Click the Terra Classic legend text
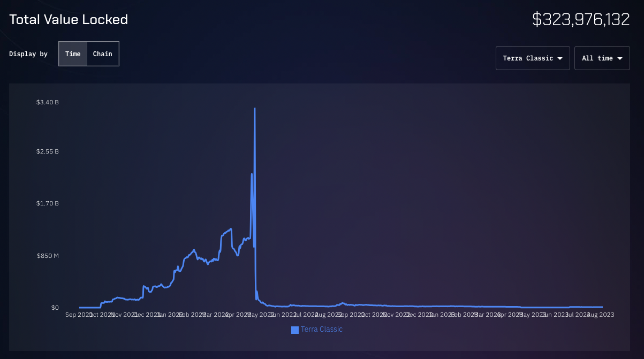This screenshot has width=644, height=359. [x=322, y=330]
